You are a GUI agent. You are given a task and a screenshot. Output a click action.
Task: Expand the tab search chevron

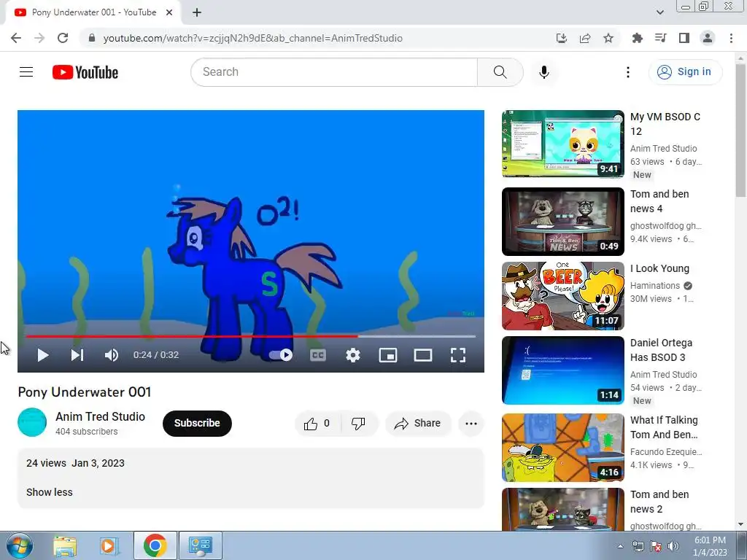coord(659,12)
